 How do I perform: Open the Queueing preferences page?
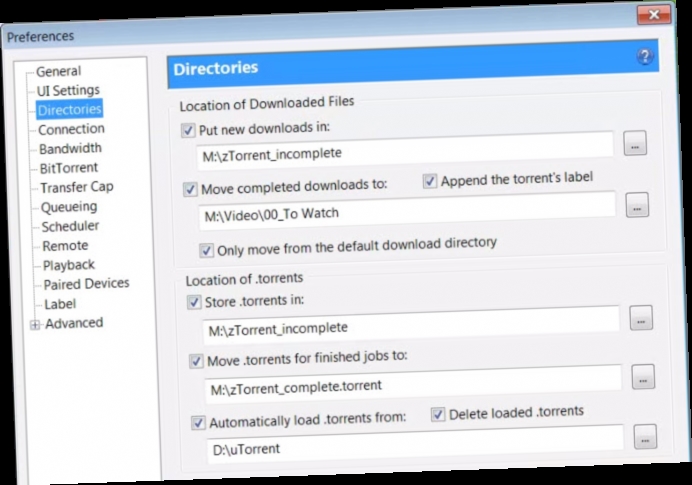(x=69, y=207)
